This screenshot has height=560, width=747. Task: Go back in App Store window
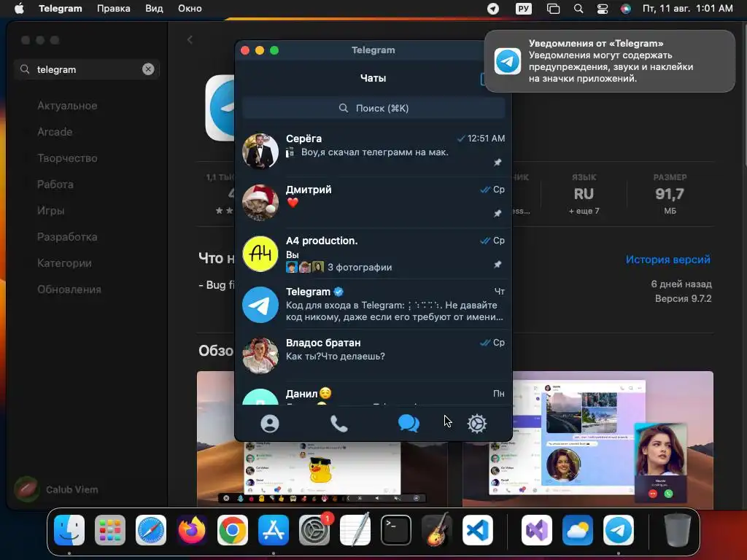190,40
